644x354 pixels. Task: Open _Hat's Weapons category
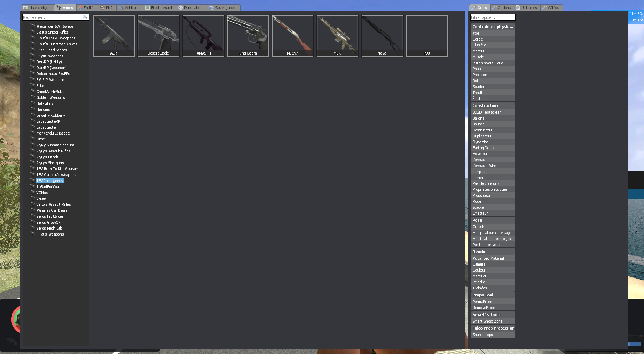click(50, 234)
